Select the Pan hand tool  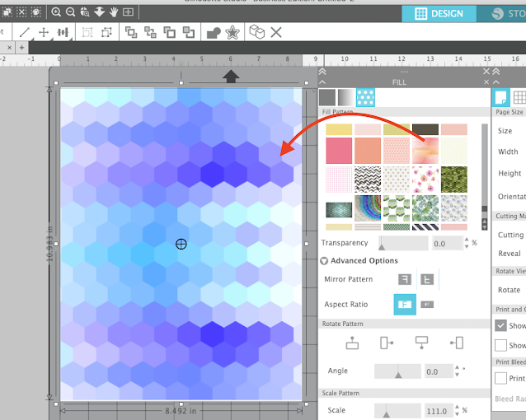click(x=114, y=12)
